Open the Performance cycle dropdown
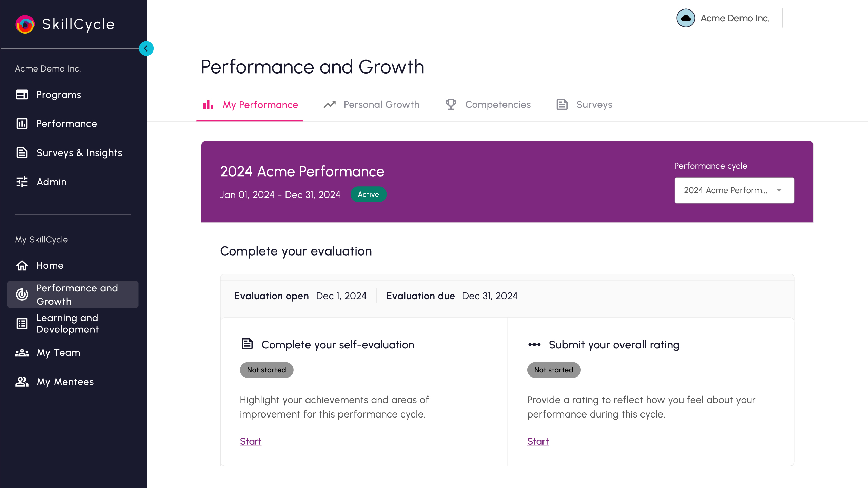The height and width of the screenshot is (488, 868). click(726, 190)
